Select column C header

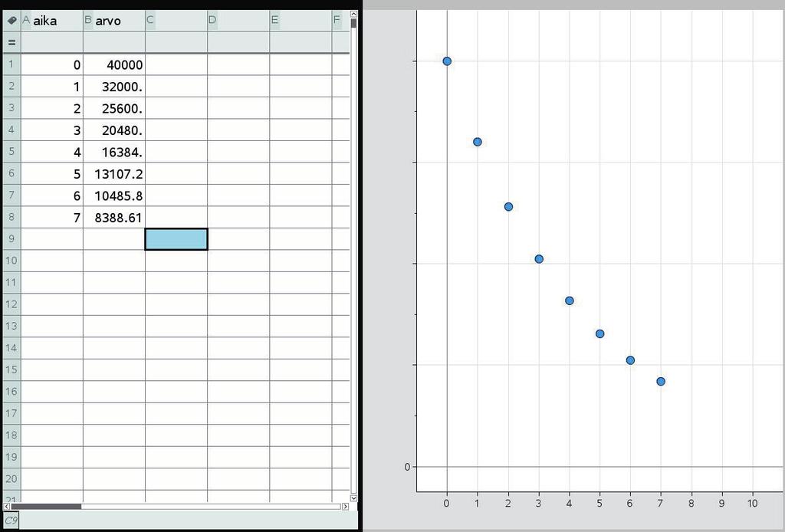tap(176, 21)
